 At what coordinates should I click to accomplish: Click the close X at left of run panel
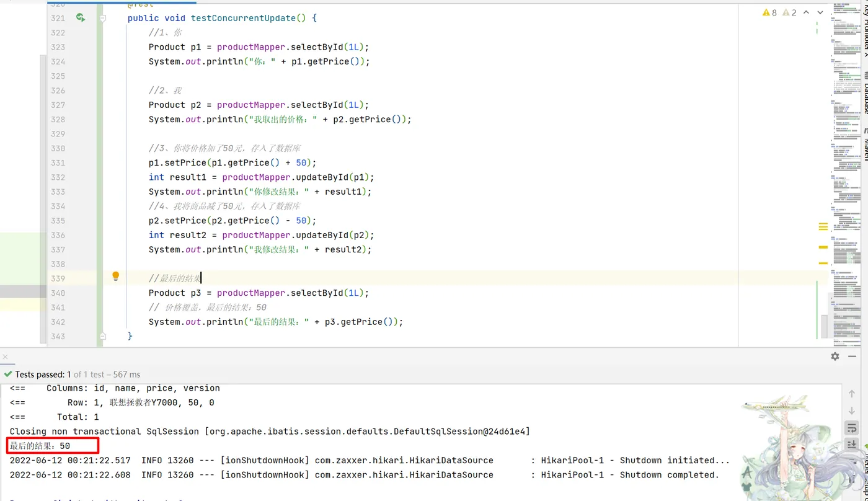click(5, 357)
